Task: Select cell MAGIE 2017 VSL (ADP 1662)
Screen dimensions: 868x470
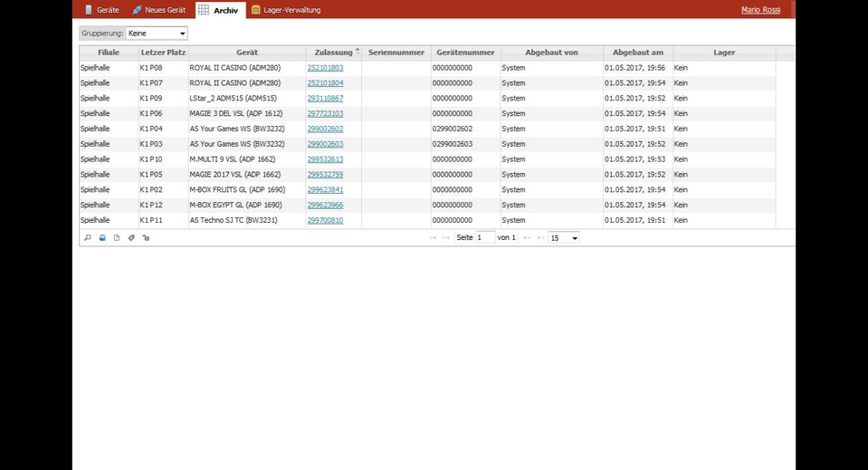Action: [247, 175]
